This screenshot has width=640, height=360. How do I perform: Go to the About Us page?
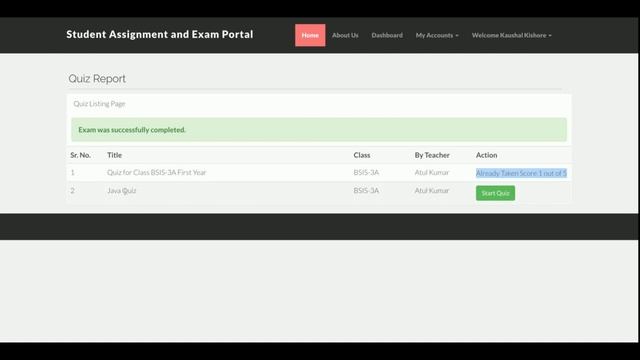[x=345, y=35]
